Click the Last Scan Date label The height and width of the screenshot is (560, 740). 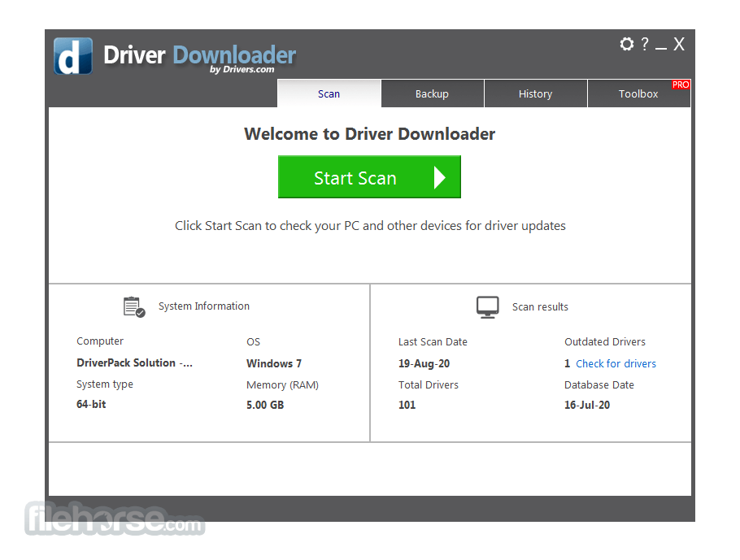click(433, 342)
